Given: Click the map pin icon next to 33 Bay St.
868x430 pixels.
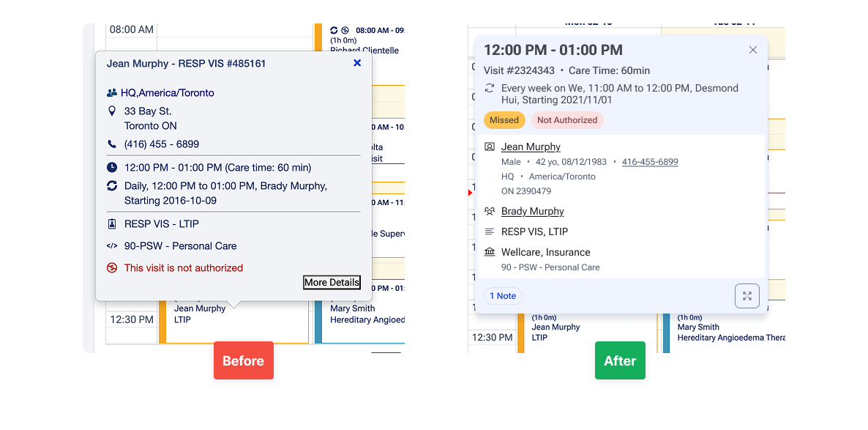Looking at the screenshot, I should point(112,111).
